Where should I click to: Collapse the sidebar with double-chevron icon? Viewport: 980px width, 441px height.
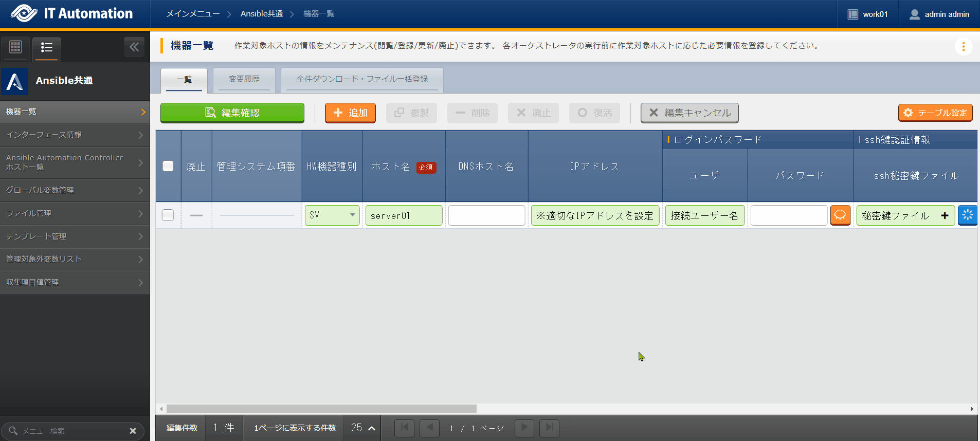point(134,47)
